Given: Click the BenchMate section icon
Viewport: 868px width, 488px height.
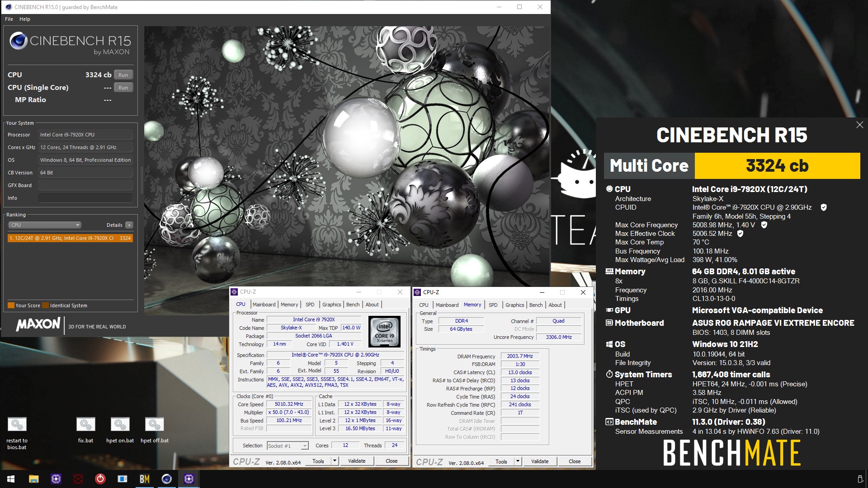Looking at the screenshot, I should tap(609, 422).
